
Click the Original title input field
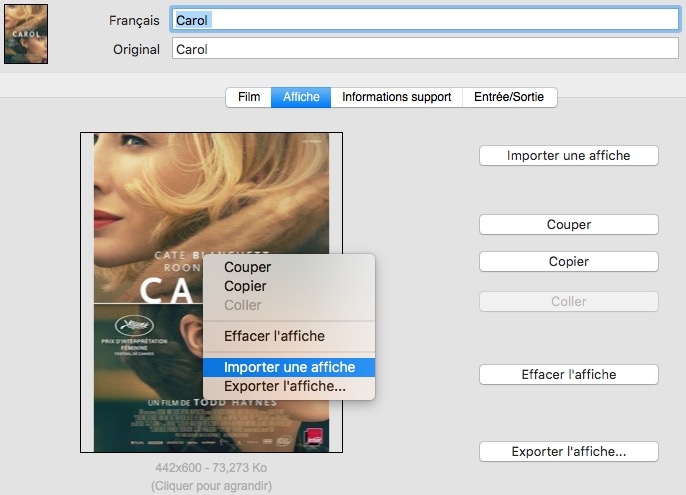click(x=425, y=49)
